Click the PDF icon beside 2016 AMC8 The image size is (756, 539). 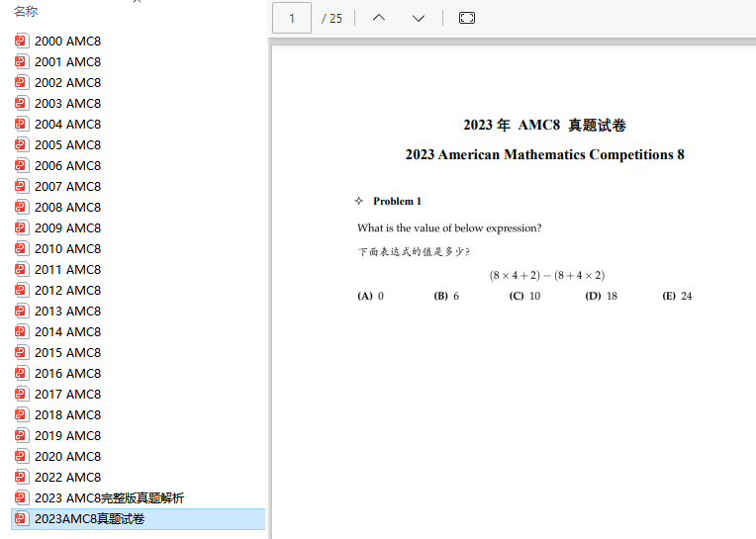[x=21, y=373]
